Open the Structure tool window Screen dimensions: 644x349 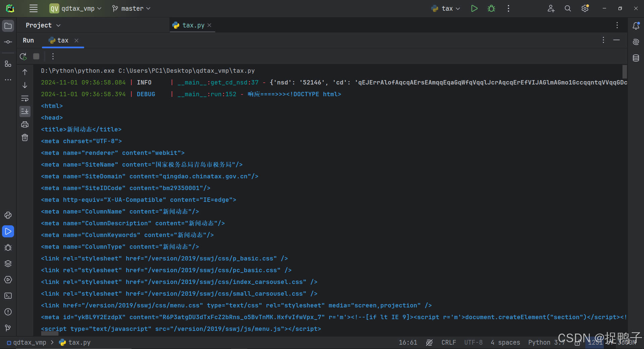click(x=8, y=64)
